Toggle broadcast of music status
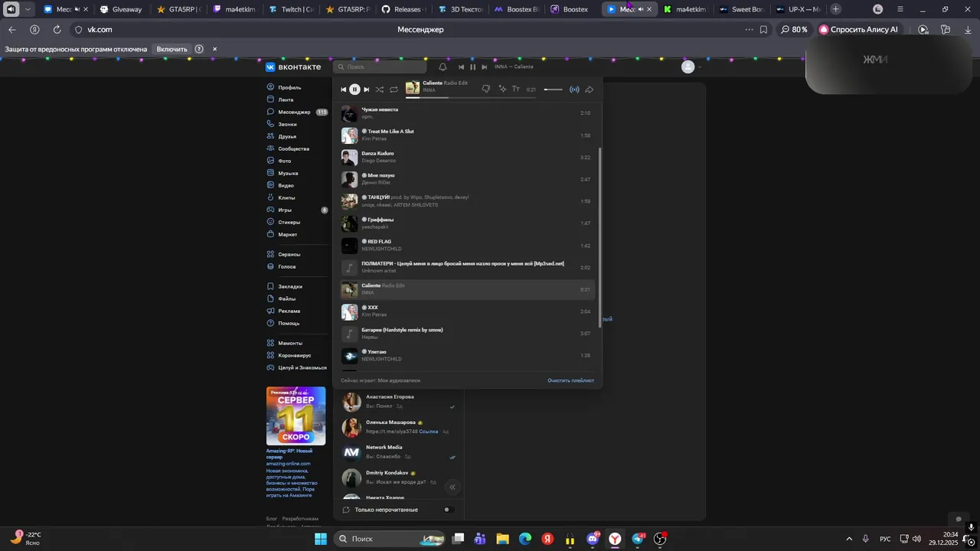The width and height of the screenshot is (980, 551). point(574,90)
